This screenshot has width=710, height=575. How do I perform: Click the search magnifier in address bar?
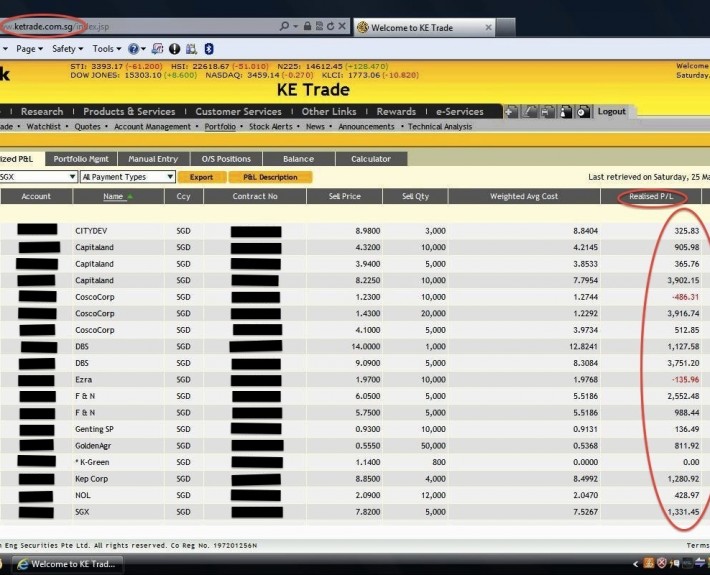[285, 27]
